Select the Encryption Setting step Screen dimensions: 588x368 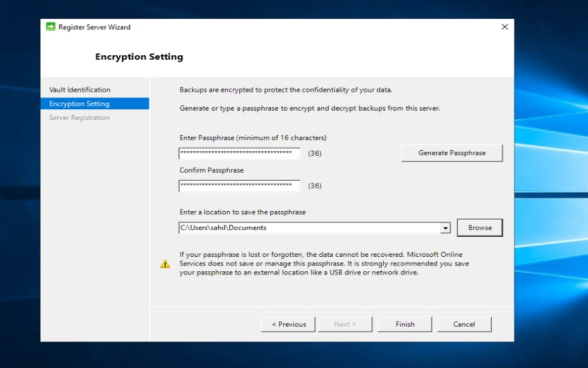pos(79,103)
